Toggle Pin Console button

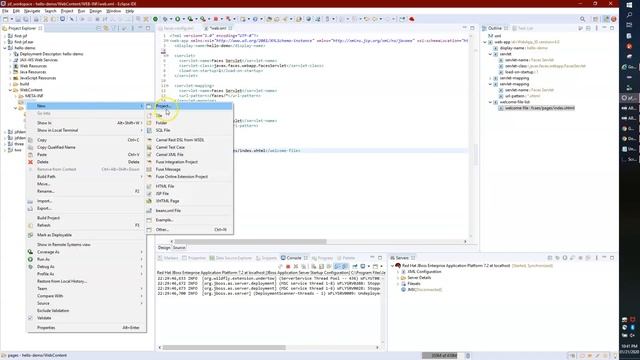click(355, 266)
